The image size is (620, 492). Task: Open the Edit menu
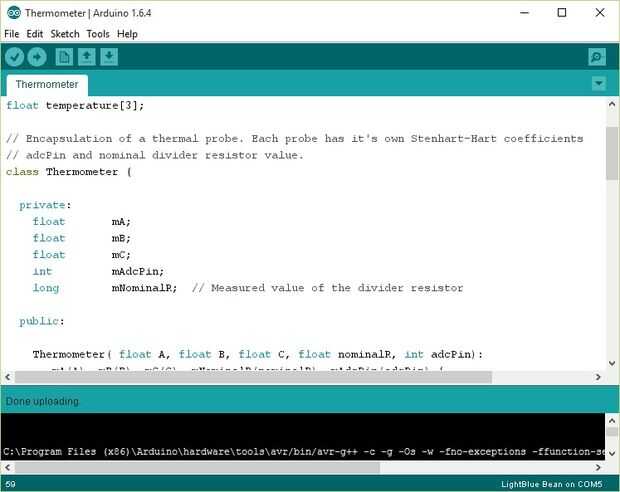coord(35,34)
